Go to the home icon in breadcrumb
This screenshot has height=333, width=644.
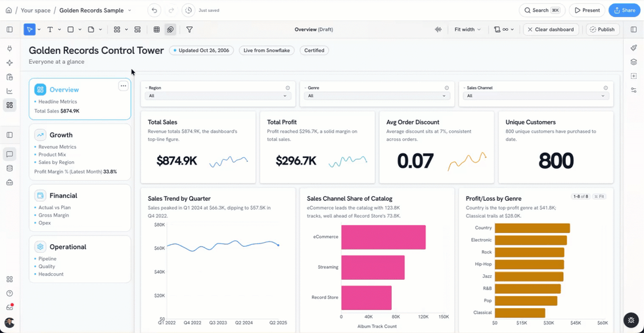(9, 11)
